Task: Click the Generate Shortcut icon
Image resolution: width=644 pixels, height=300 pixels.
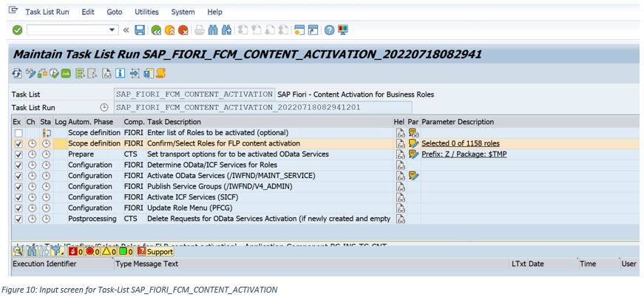Action: coord(313,30)
